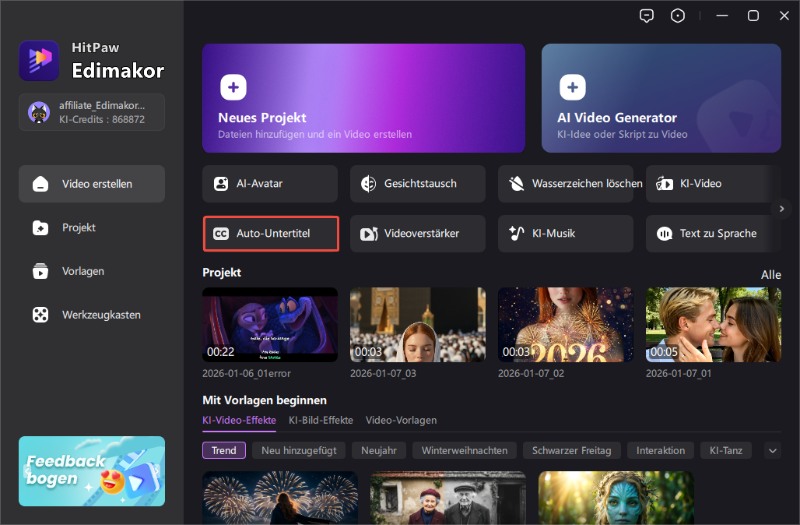
Task: Open project thumbnail 2026-01-07_02
Action: click(x=565, y=325)
